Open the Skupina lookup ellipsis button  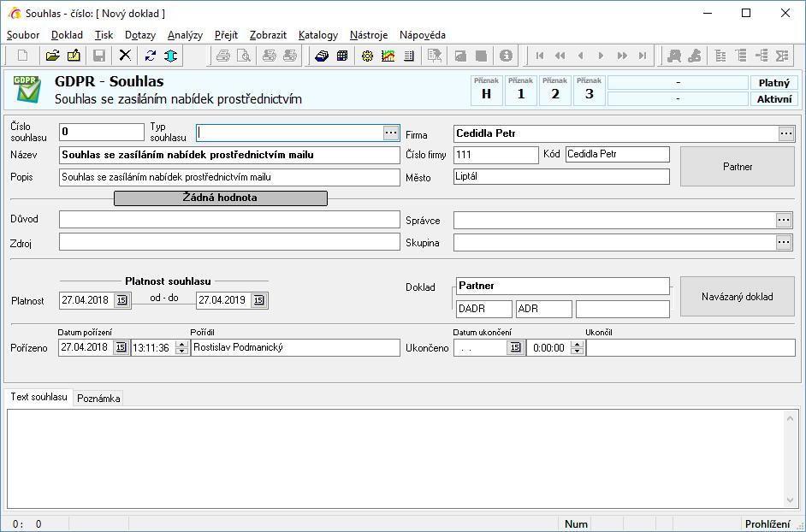tap(784, 242)
